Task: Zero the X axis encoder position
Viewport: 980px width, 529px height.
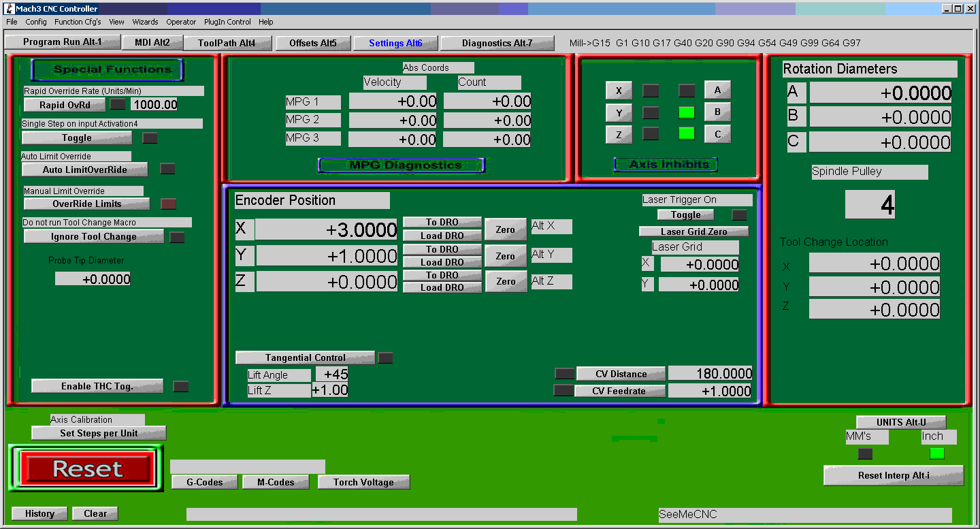Action: [x=505, y=229]
